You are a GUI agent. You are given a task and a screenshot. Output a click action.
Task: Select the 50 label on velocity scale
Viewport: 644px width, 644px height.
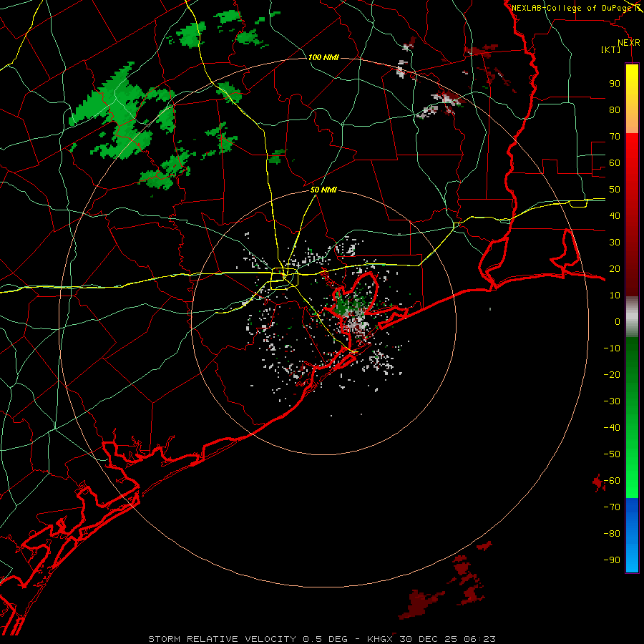pos(615,190)
